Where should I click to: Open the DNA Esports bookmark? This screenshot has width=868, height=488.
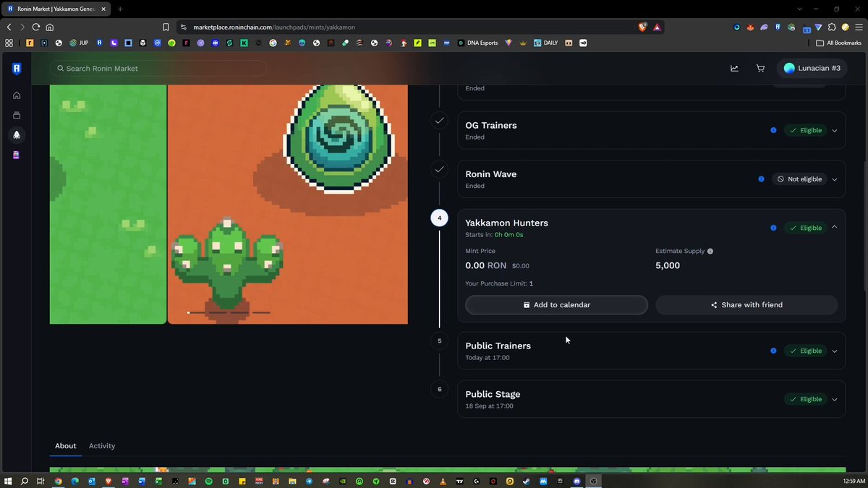(x=477, y=43)
